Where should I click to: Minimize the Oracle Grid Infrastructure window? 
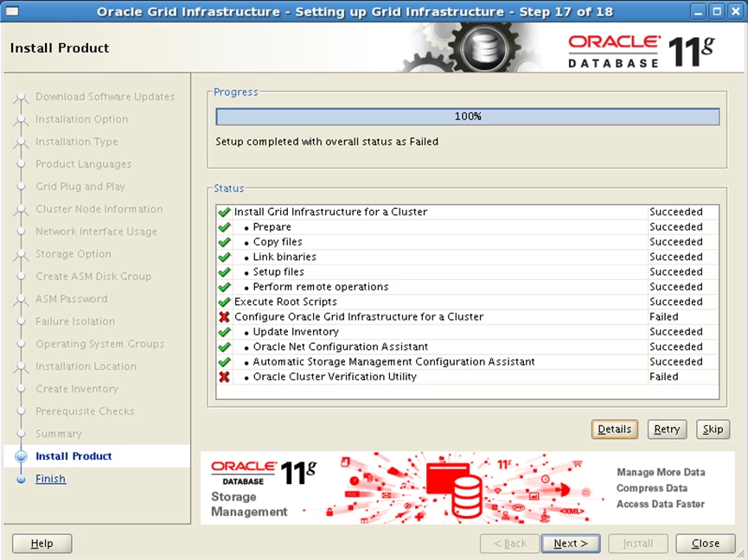tap(698, 11)
